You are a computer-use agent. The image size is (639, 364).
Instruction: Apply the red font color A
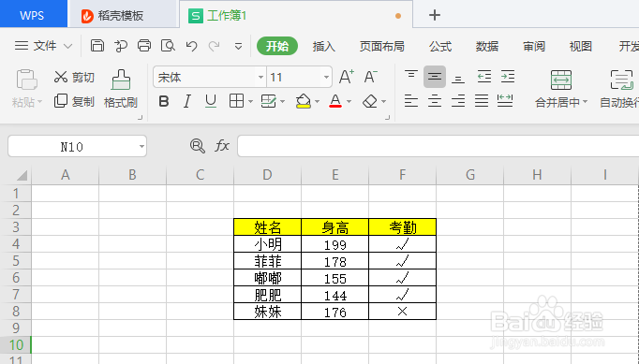(x=335, y=101)
